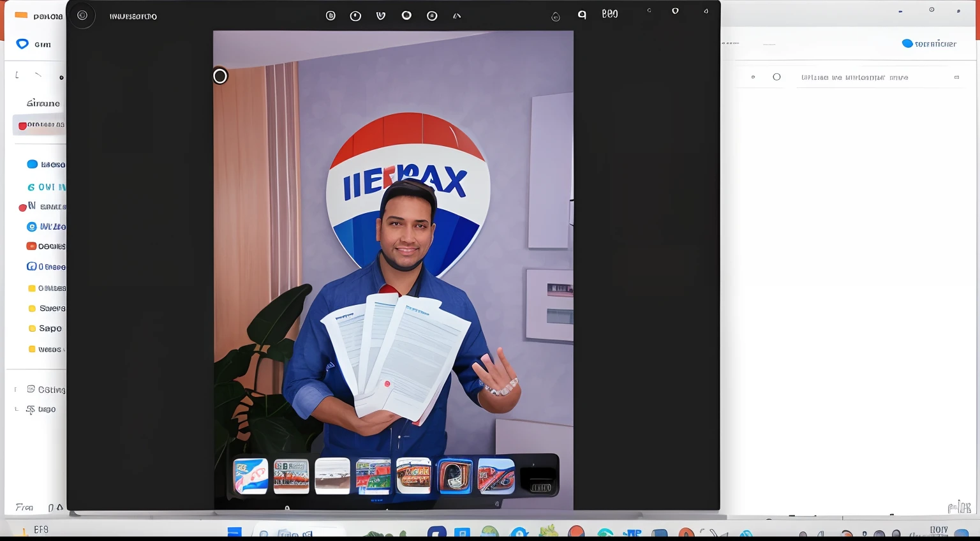Click the white circle marker on the photo

click(220, 77)
